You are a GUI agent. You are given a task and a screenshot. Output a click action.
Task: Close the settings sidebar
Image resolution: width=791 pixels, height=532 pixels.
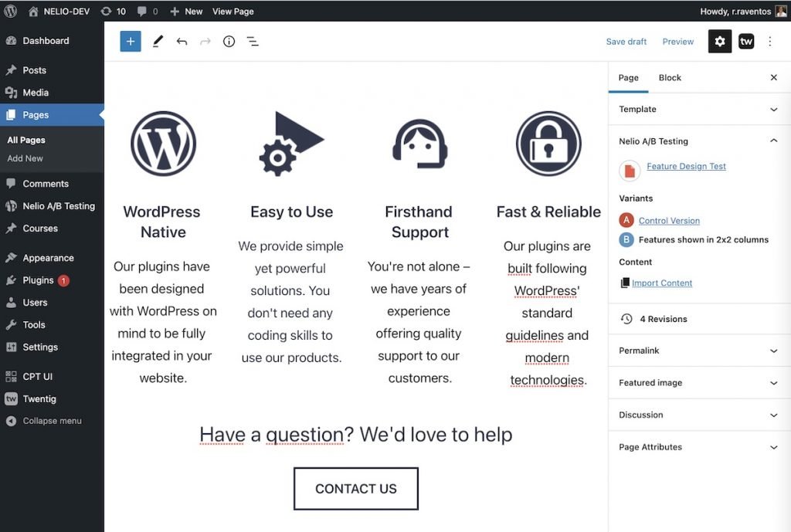(774, 78)
